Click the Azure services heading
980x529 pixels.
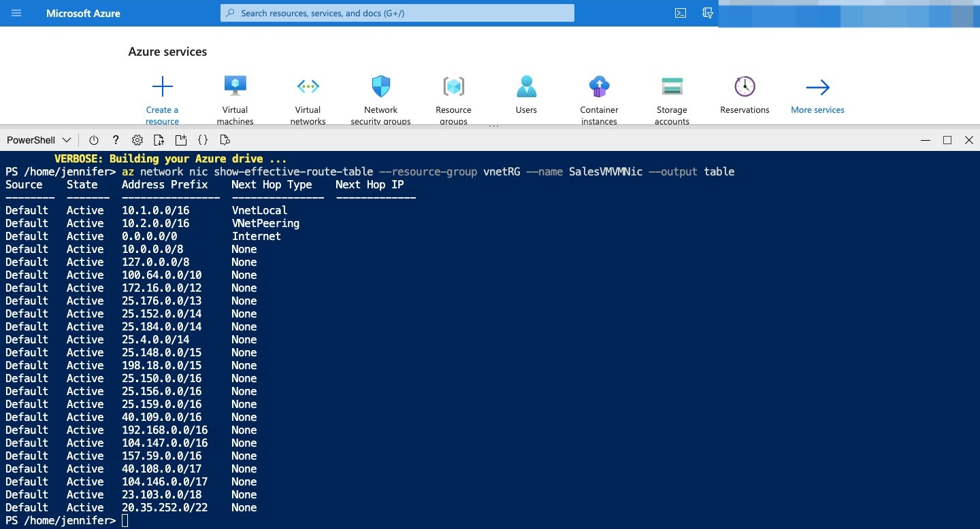tap(167, 52)
